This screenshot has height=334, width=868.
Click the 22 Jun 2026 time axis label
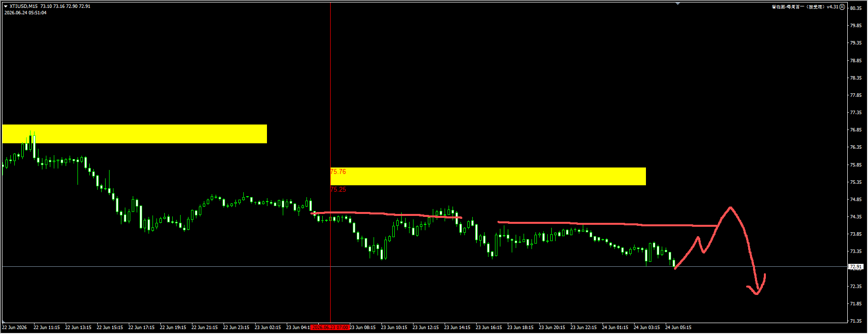pyautogui.click(x=14, y=328)
